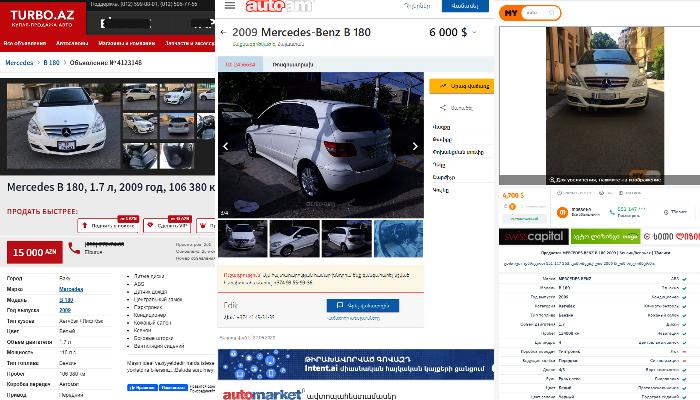Open the hamburger menu on auto.am
Image resolution: width=700 pixels, height=400 pixels.
point(230,5)
